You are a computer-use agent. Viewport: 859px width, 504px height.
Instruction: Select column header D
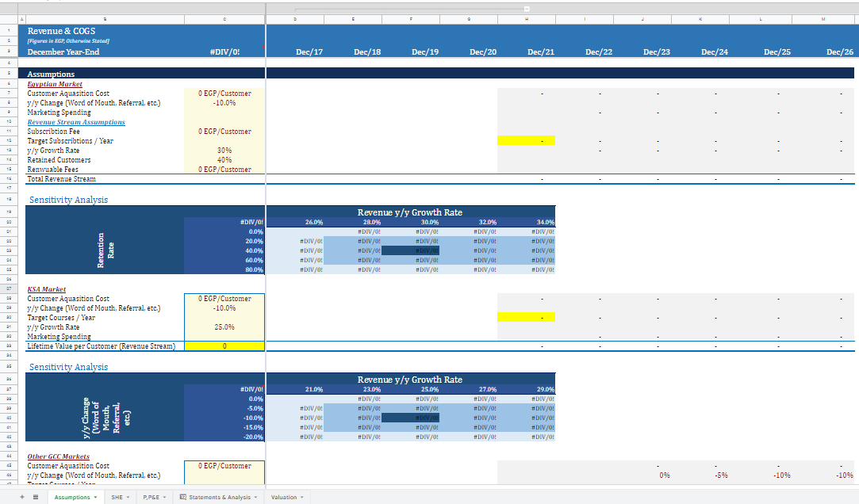[x=294, y=19]
